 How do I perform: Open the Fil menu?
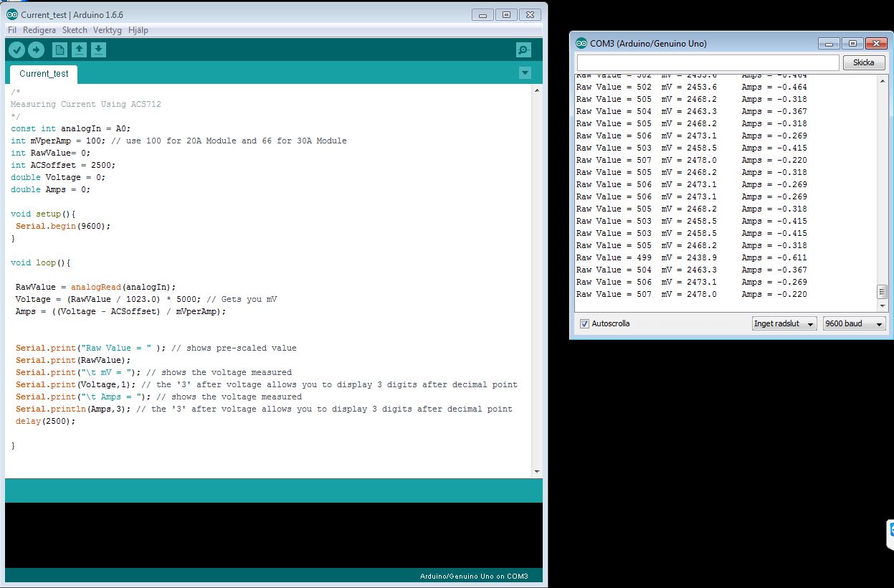12,30
